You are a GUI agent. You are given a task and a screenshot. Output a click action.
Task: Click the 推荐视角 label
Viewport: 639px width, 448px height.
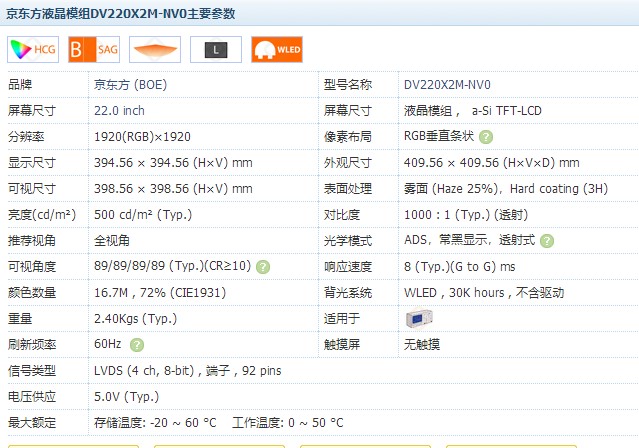(32, 241)
